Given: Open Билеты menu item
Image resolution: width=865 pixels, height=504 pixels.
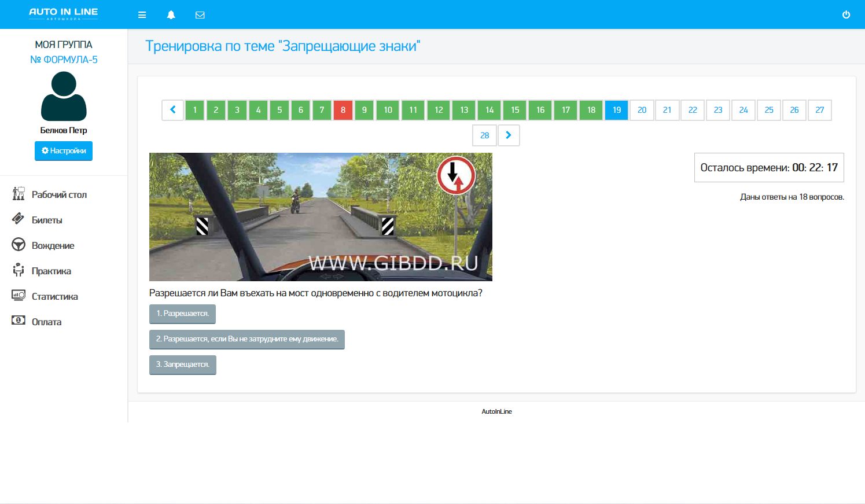Looking at the screenshot, I should [47, 220].
